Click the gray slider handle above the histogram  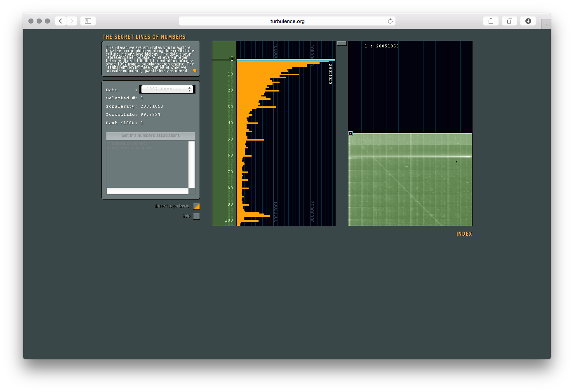(341, 43)
